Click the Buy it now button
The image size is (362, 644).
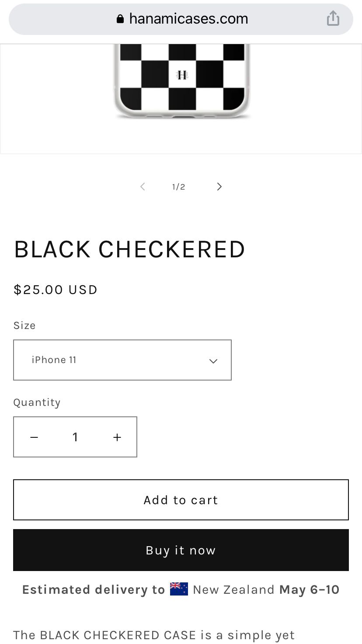pyautogui.click(x=181, y=550)
